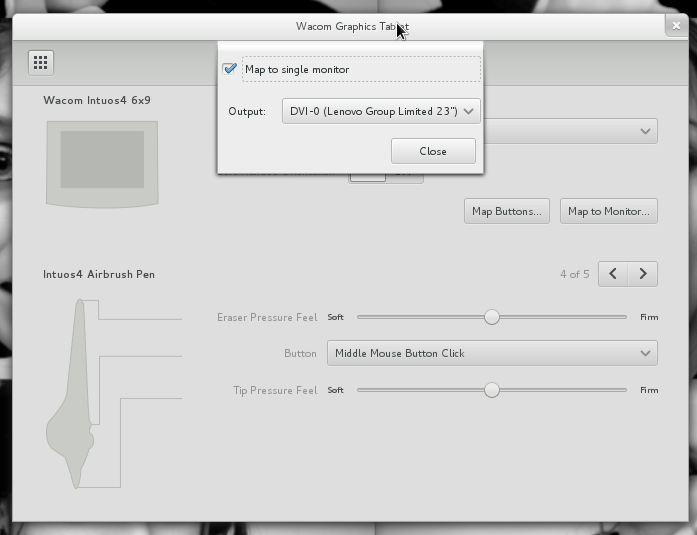This screenshot has height=535, width=697.
Task: Open the Output monitor dropdown
Action: 381,111
